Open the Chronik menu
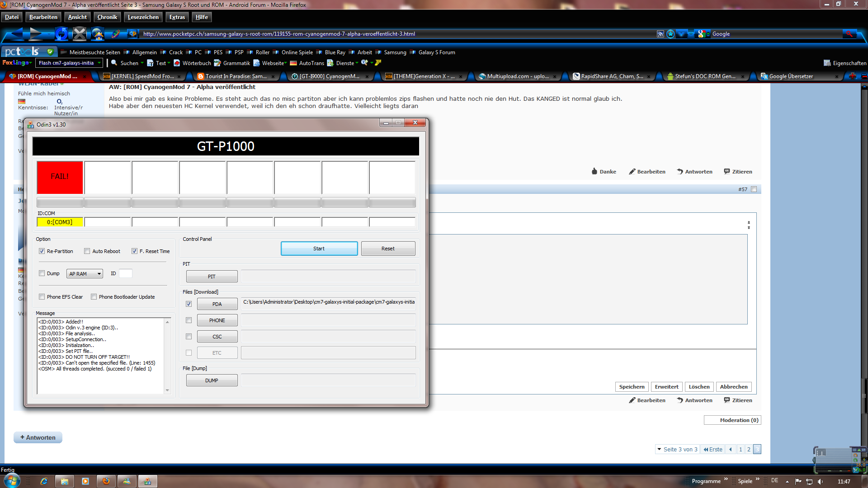Viewport: 868px width, 488px height. [x=107, y=17]
